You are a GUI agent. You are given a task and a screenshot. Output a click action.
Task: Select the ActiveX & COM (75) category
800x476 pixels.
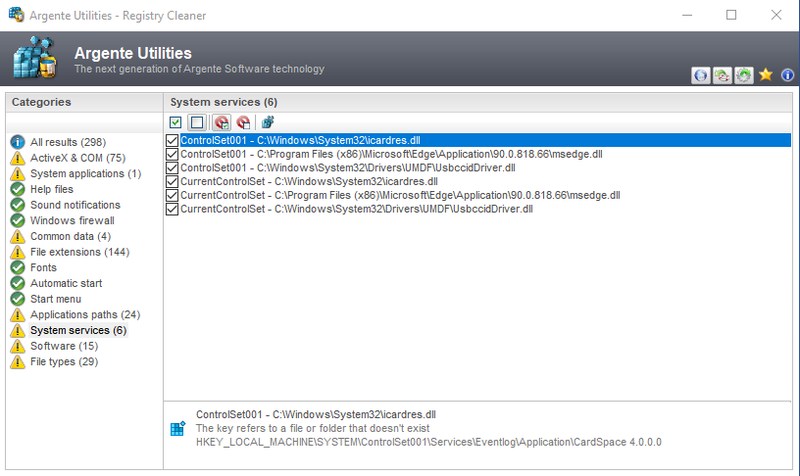point(78,158)
